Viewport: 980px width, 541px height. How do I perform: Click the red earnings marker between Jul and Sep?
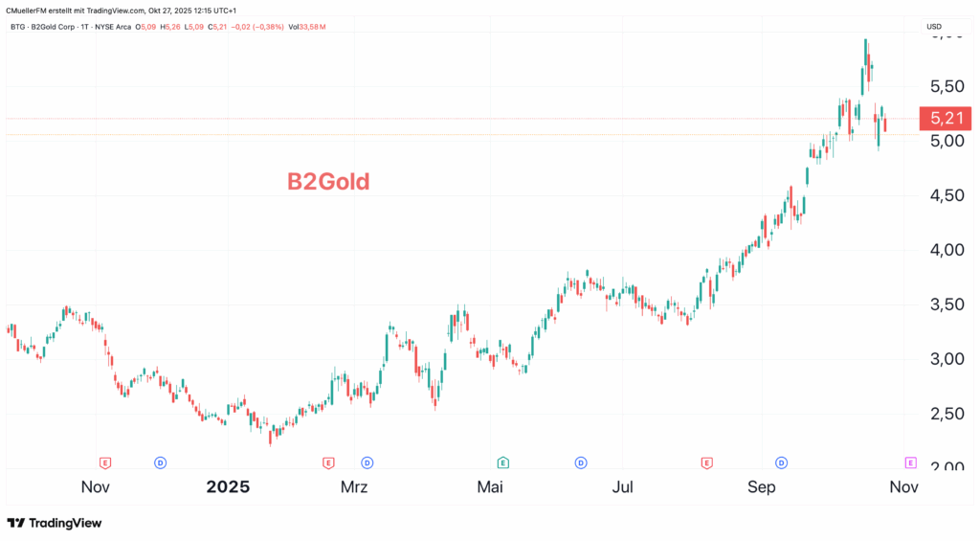click(x=706, y=462)
